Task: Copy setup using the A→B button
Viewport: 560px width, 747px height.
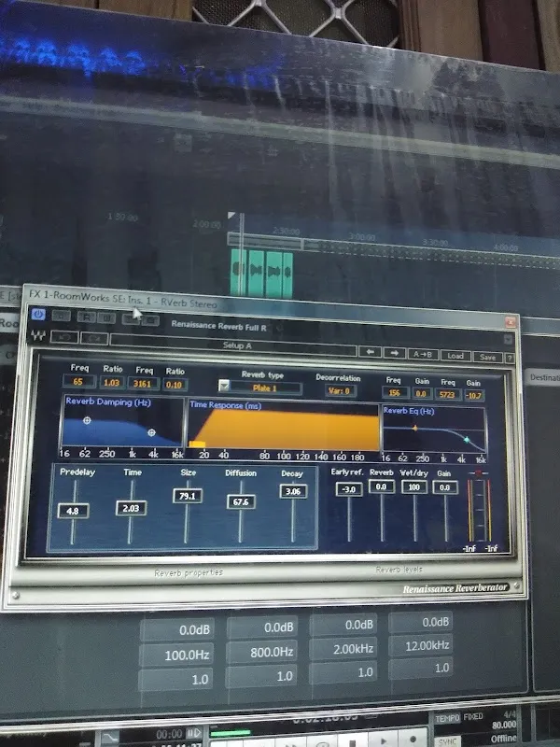Action: 423,355
